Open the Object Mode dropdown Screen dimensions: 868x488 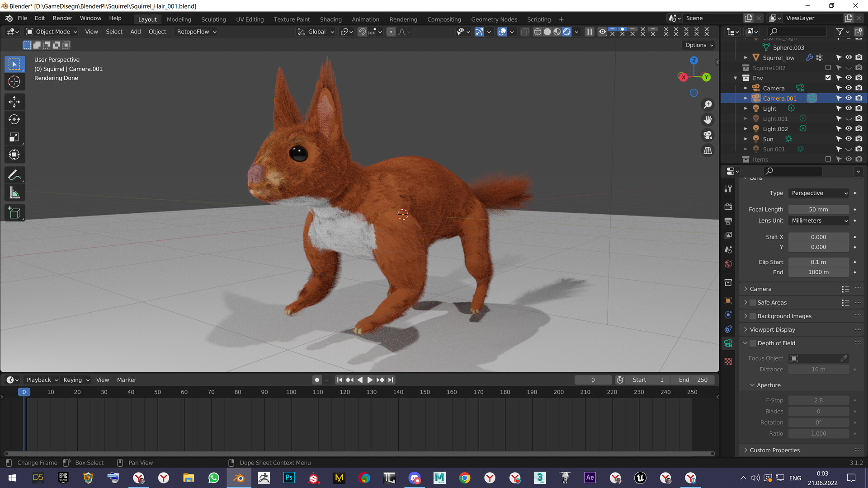coord(51,32)
